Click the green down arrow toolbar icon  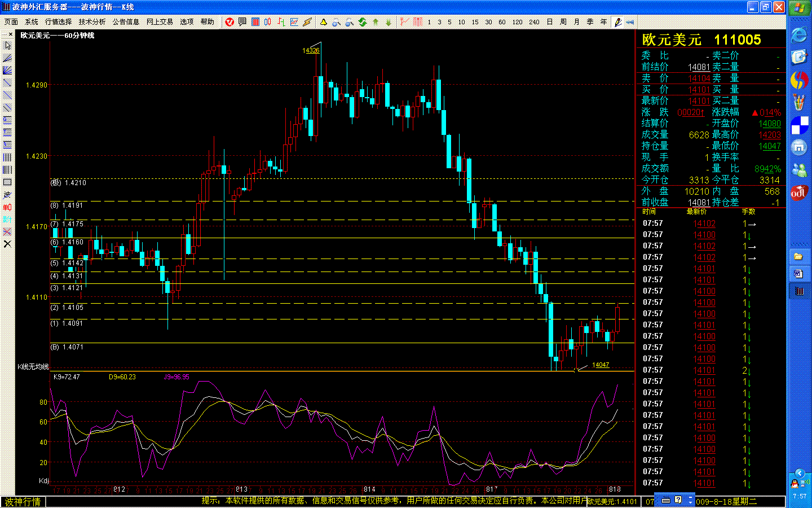(389, 22)
